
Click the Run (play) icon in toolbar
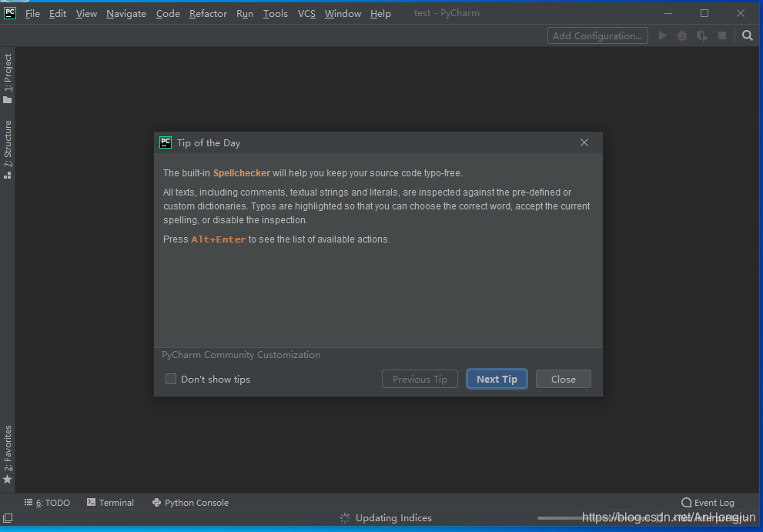click(x=662, y=35)
